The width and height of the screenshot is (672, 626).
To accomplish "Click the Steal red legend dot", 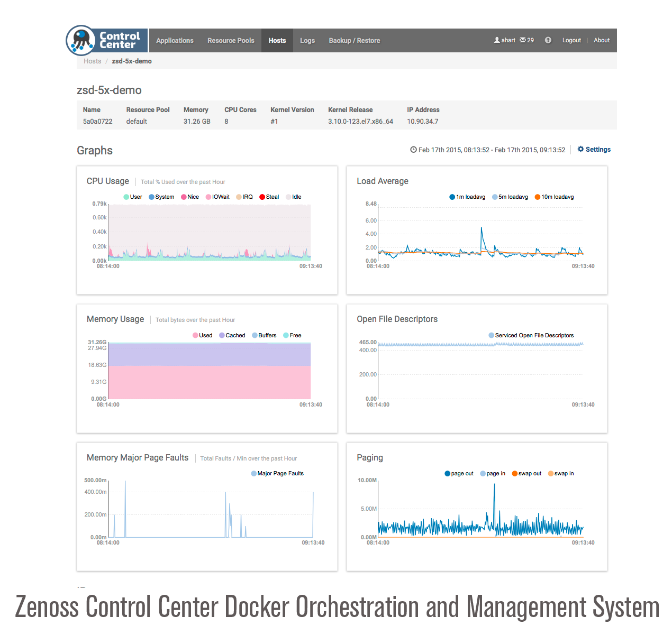I will 262,197.
